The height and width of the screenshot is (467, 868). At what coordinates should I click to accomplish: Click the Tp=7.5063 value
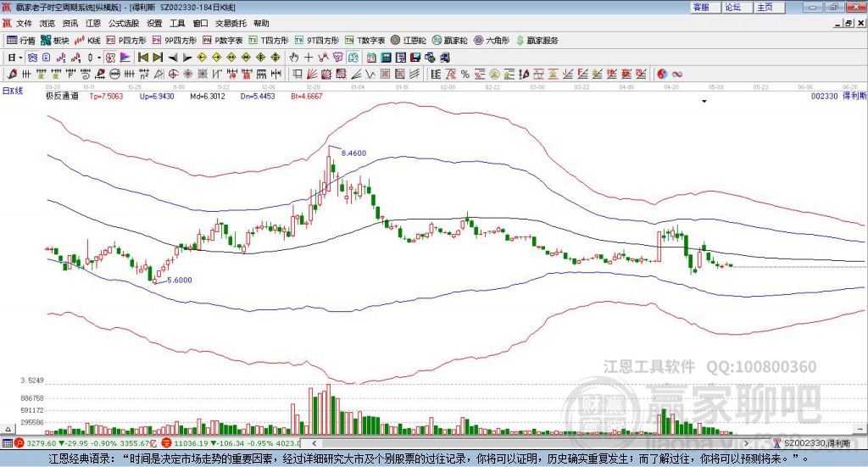tap(106, 97)
